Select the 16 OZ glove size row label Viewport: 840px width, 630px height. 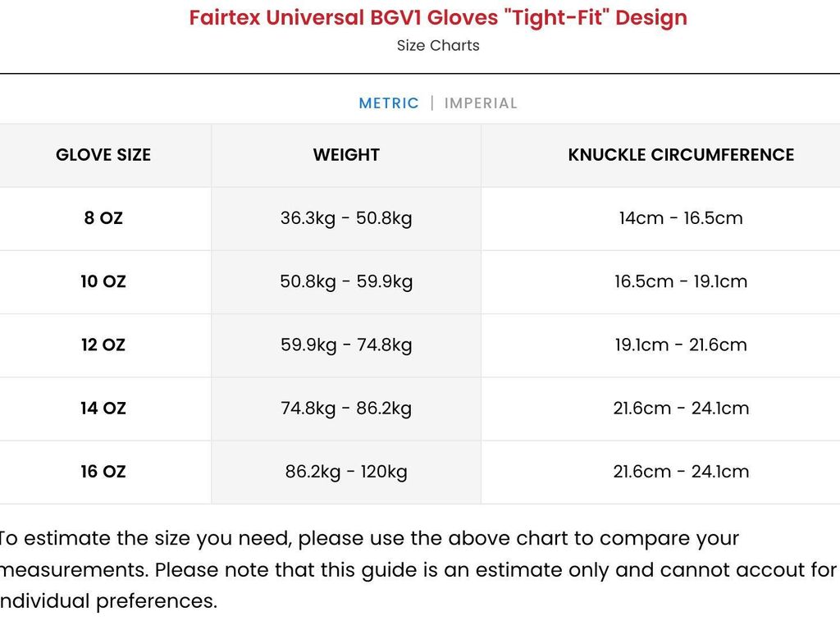tap(103, 471)
